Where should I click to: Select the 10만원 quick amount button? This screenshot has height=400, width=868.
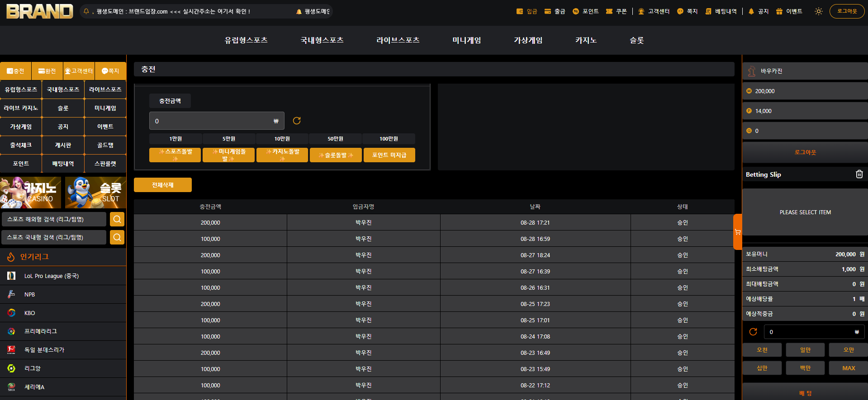click(x=282, y=139)
